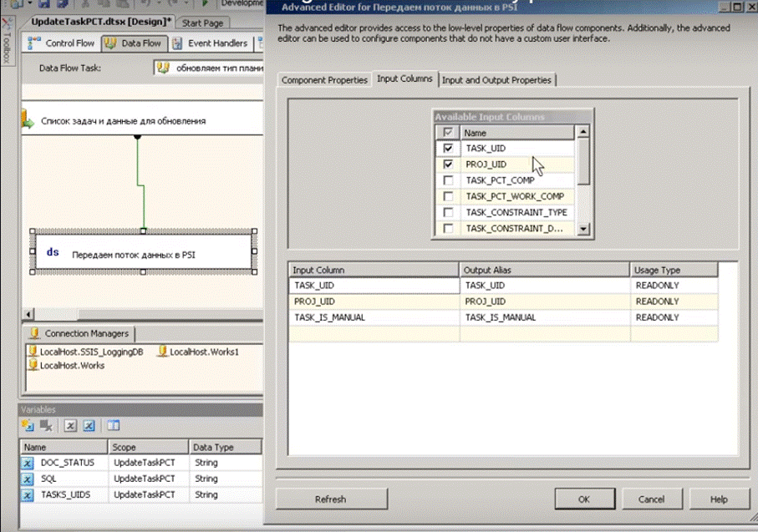The height and width of the screenshot is (532, 758).
Task: Click the Output Alias cell for TASK_IS_MANUAL
Action: point(545,317)
